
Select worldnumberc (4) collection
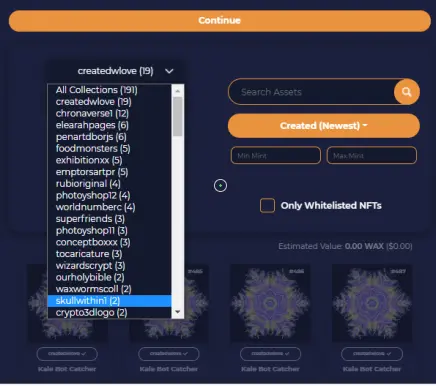point(109,207)
